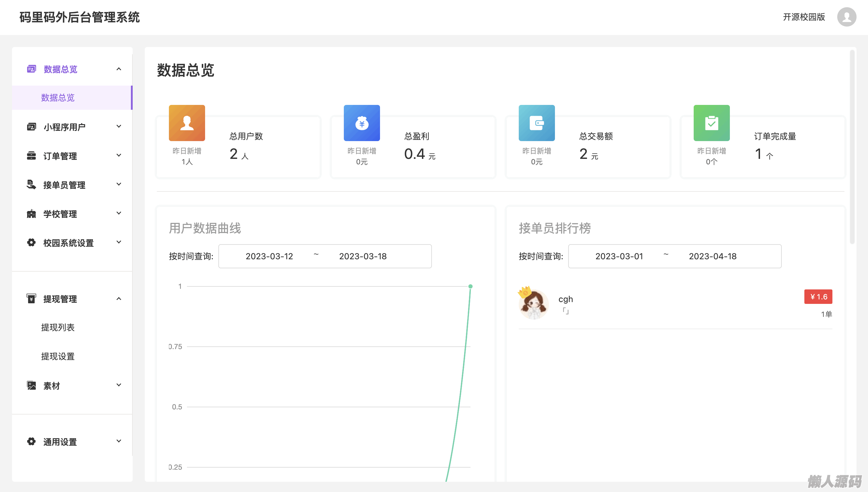Select the highlighted 数据总览 submenu item
868x492 pixels.
pyautogui.click(x=58, y=98)
